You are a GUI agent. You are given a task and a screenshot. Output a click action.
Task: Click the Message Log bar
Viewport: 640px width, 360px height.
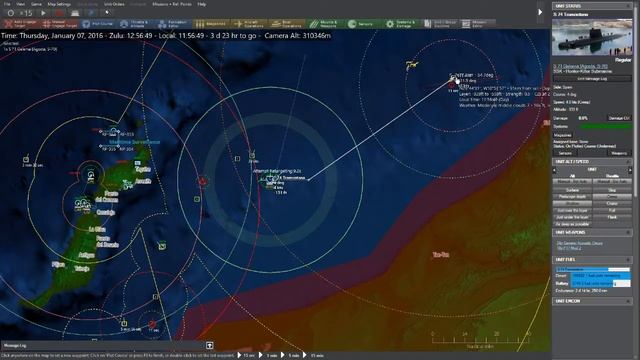pyautogui.click(x=107, y=346)
